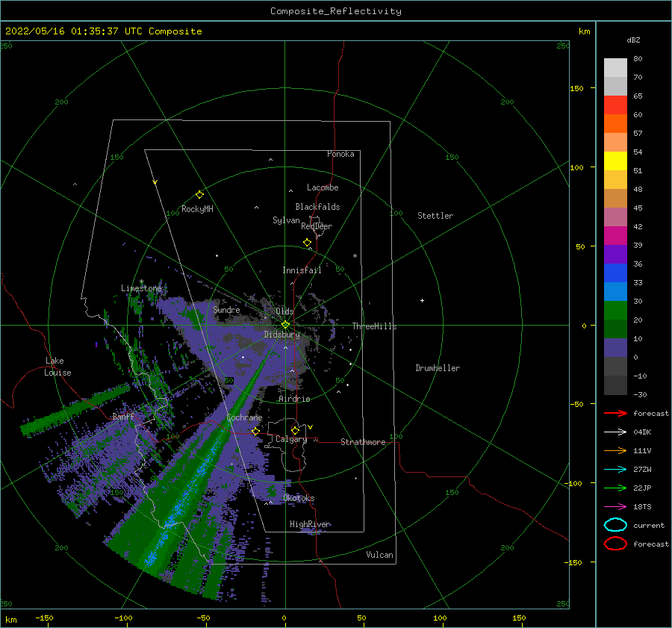Click the cyan current ellipse icon
This screenshot has width=672, height=628.
click(x=615, y=525)
